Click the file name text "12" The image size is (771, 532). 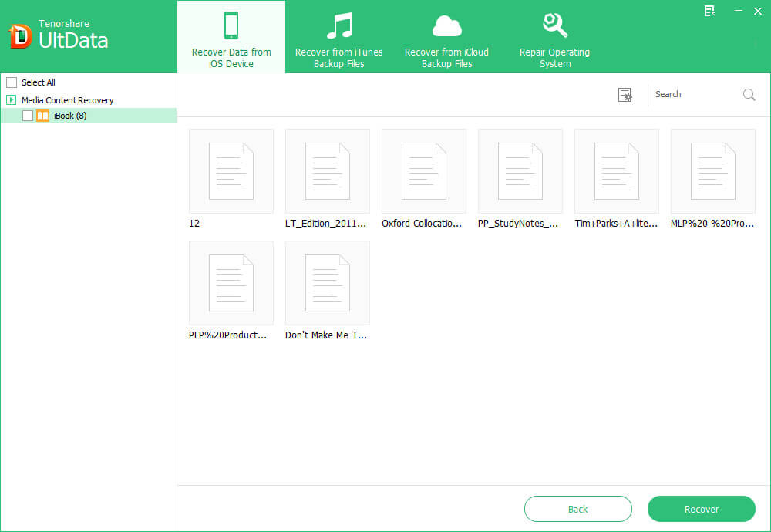[x=194, y=224]
